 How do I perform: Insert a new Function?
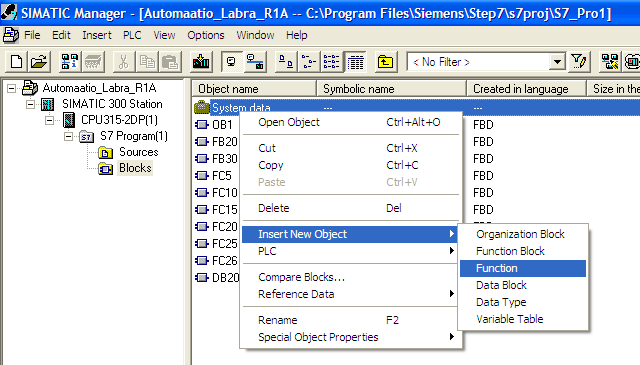(523, 268)
